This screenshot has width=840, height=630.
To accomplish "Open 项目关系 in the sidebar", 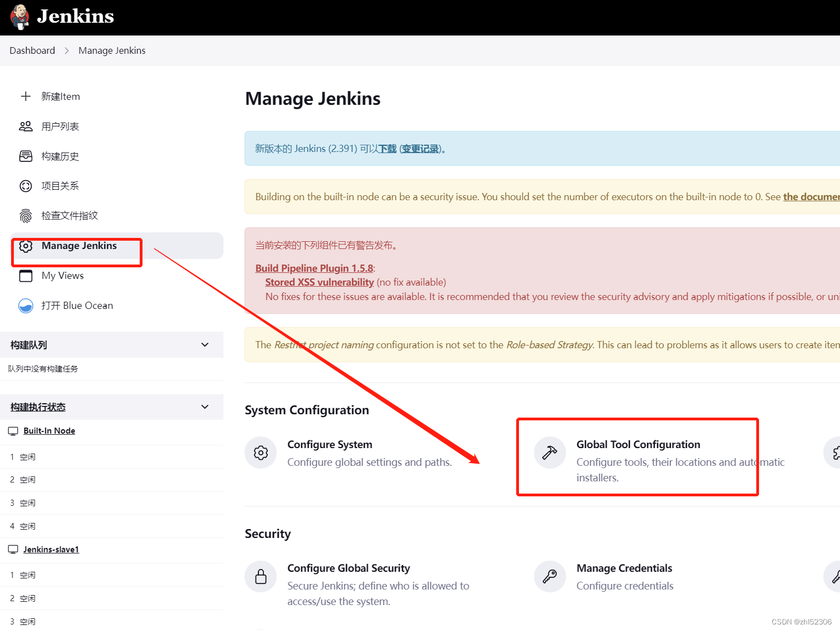I will pyautogui.click(x=60, y=186).
